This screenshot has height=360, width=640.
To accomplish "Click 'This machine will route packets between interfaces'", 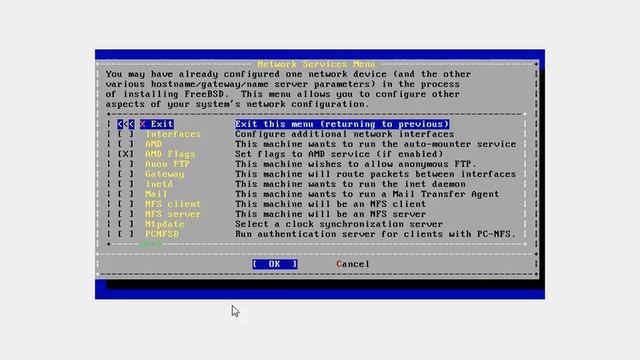I will point(376,174).
